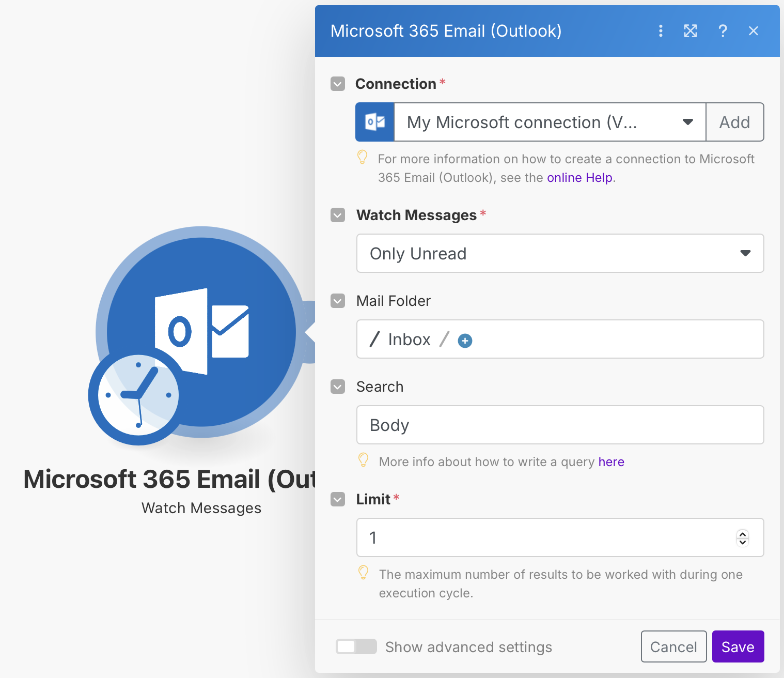
Task: Click the Microsoft 365 Email module title
Action: click(170, 479)
